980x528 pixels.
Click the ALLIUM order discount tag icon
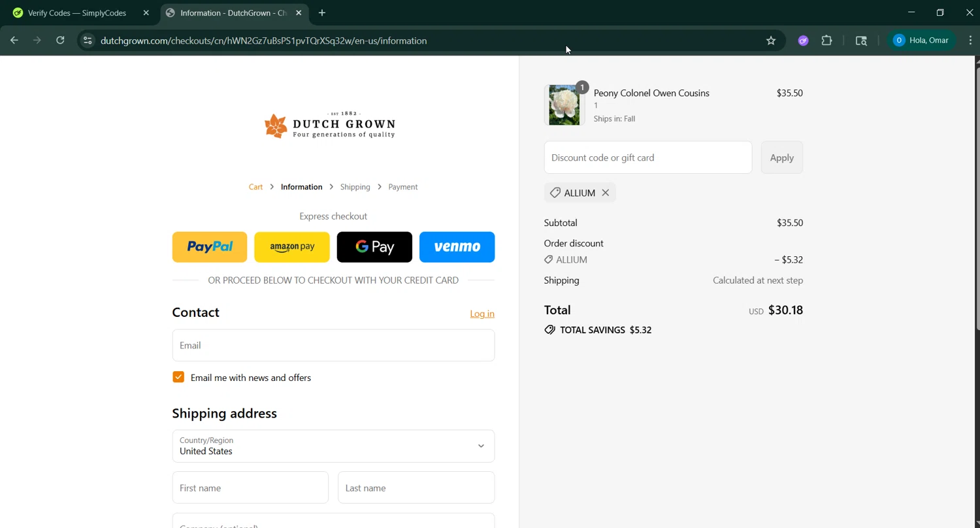tap(549, 259)
